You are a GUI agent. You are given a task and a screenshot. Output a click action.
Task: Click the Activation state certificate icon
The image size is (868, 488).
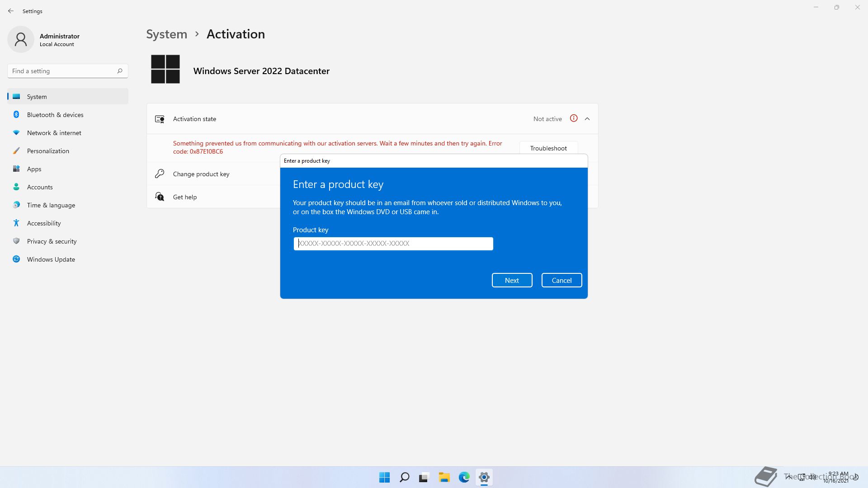click(160, 119)
